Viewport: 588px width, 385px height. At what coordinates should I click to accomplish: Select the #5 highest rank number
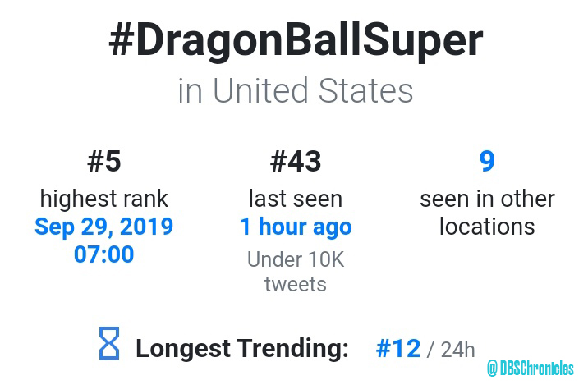[x=103, y=162]
